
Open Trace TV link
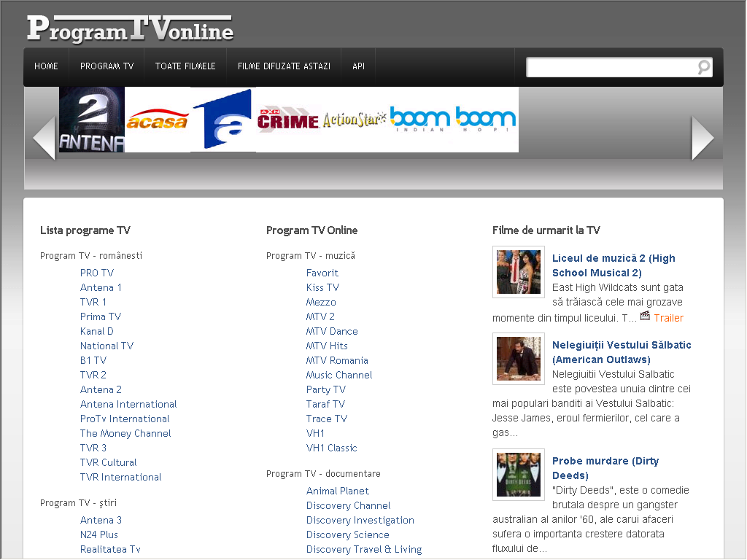(327, 419)
